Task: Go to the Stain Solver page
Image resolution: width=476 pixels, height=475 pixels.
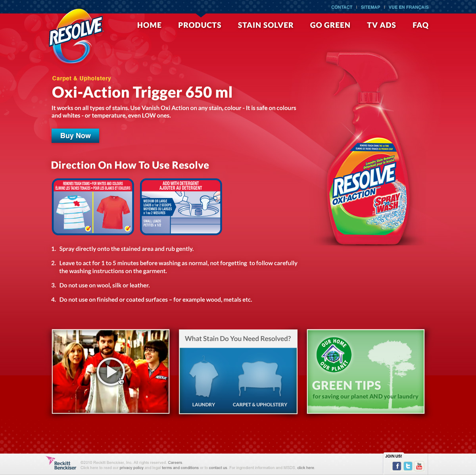Action: click(x=265, y=25)
